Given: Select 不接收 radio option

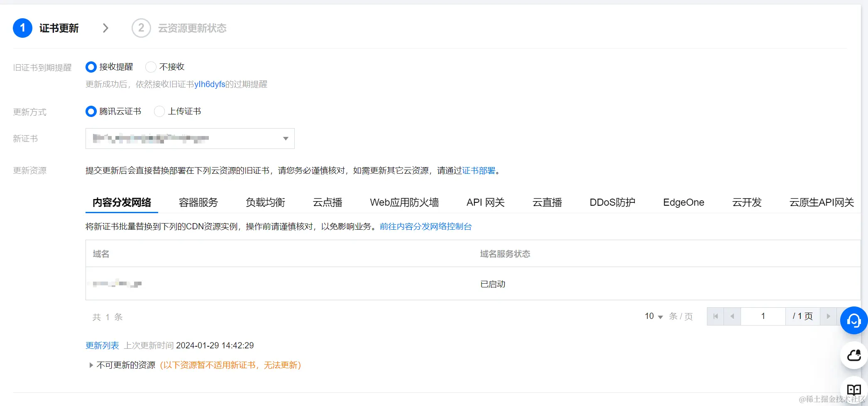Looking at the screenshot, I should click(151, 67).
